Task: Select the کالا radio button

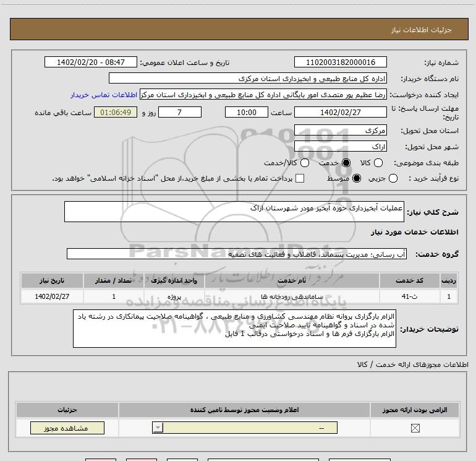Action: [378, 163]
